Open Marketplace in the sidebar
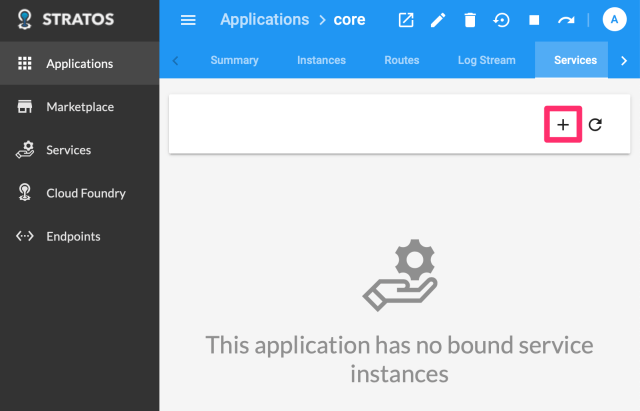The image size is (640, 411). pos(80,107)
